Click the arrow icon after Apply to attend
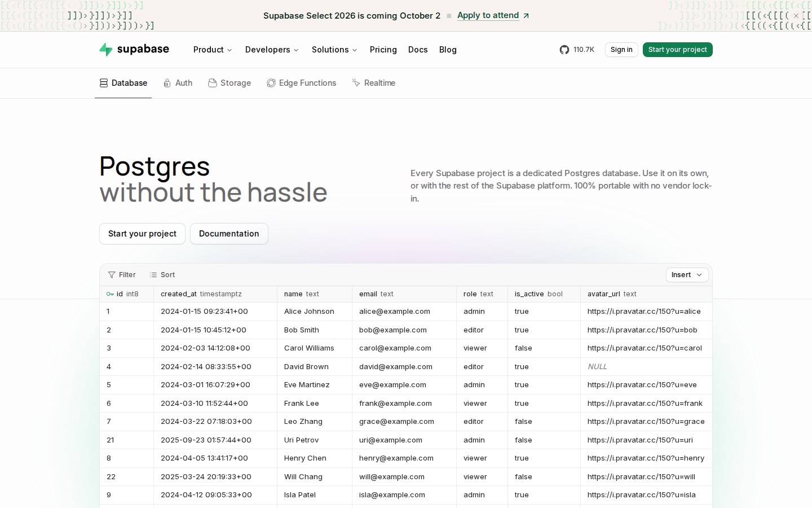 (x=526, y=16)
